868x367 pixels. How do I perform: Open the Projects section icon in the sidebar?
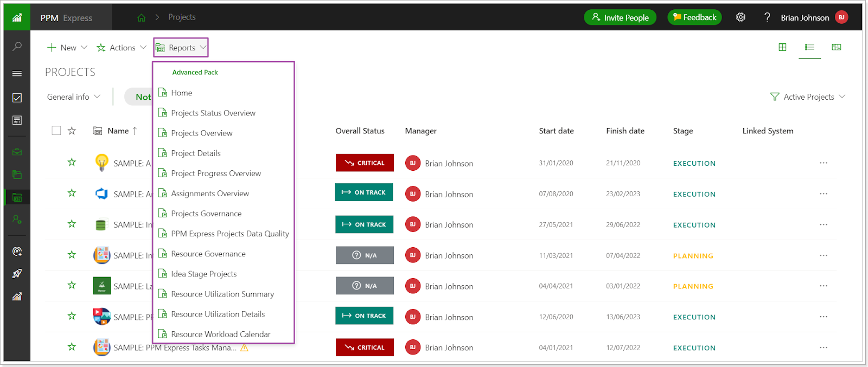click(17, 197)
